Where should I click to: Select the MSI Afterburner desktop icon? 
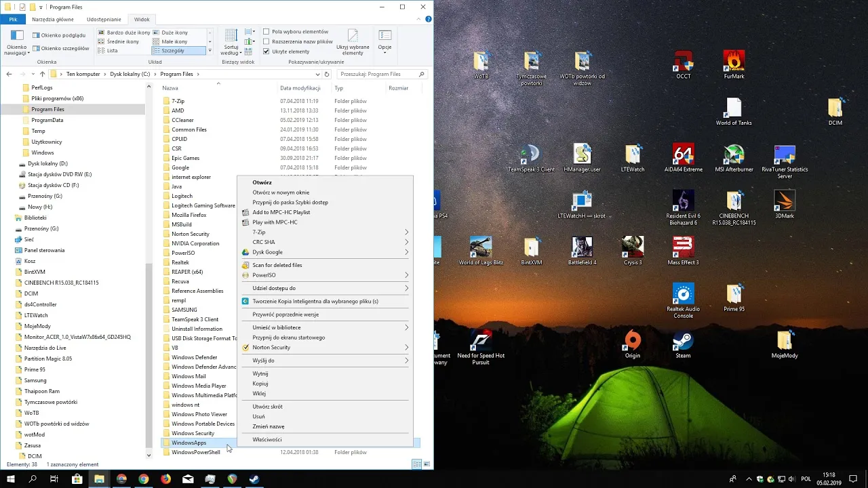(734, 155)
